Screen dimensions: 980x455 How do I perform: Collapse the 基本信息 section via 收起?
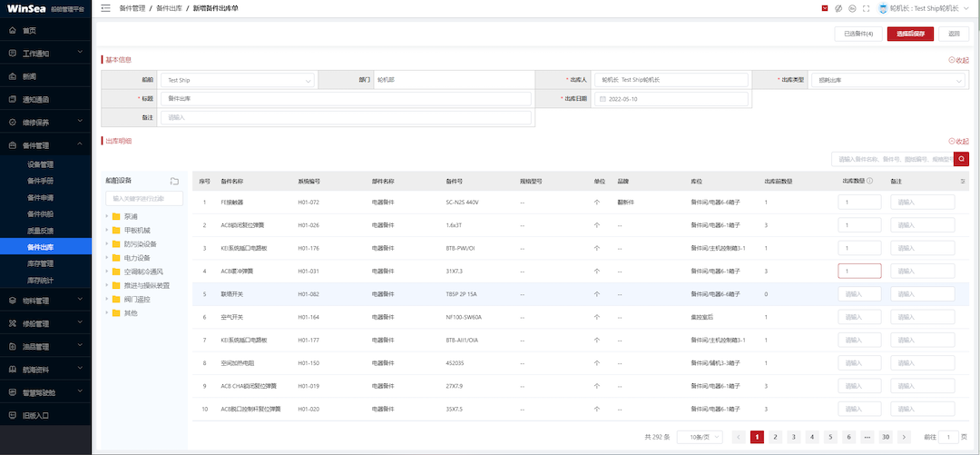958,60
